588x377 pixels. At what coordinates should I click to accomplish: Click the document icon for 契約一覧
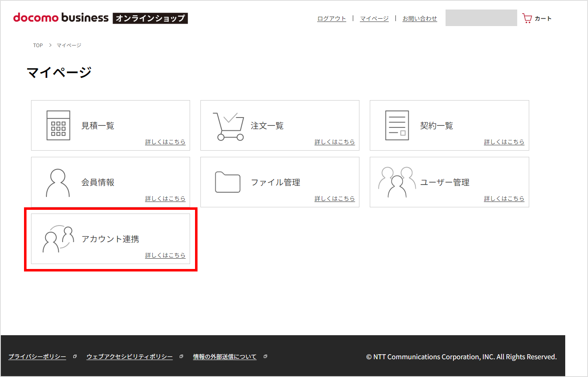pyautogui.click(x=397, y=125)
